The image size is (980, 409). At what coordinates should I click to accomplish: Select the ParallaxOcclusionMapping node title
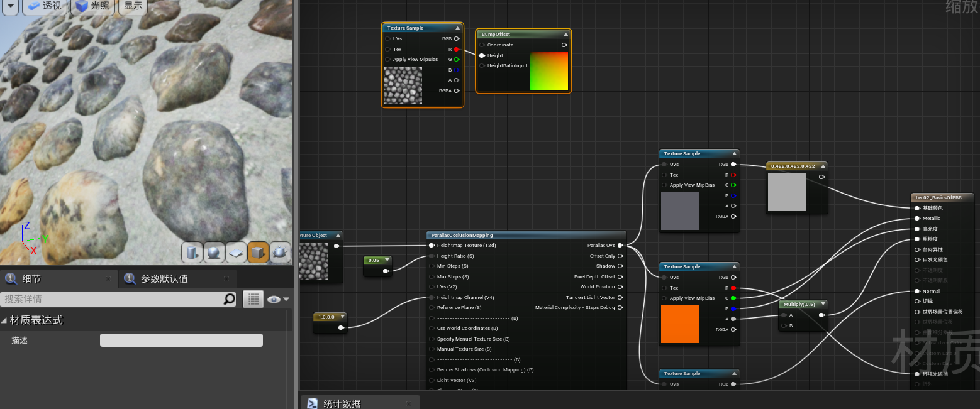tap(462, 235)
